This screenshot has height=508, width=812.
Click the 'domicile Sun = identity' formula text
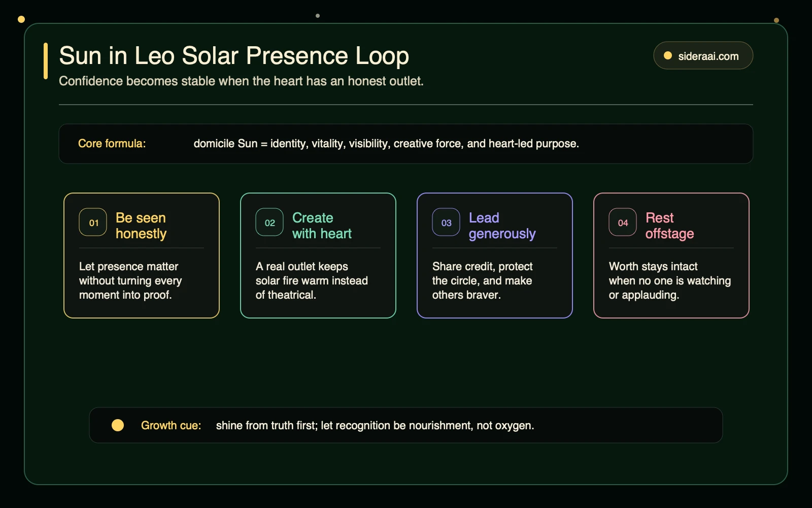(x=386, y=144)
